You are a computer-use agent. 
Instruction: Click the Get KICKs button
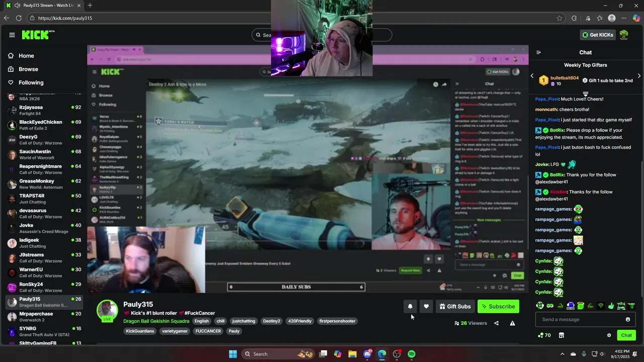pos(598,35)
